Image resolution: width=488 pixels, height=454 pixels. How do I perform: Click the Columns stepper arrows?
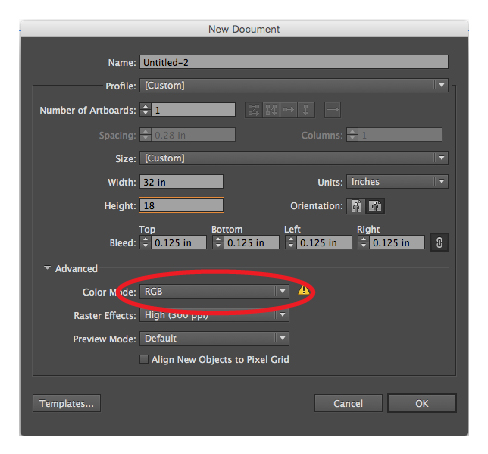click(x=352, y=135)
